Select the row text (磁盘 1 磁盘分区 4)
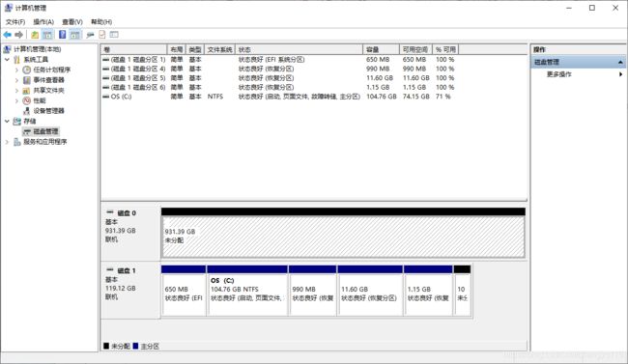 pos(138,69)
